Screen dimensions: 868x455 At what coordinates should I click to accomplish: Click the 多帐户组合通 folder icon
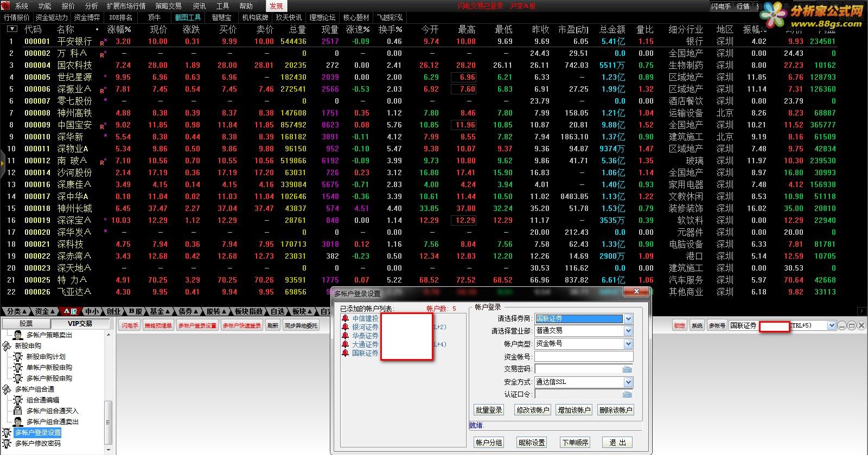pyautogui.click(x=7, y=389)
